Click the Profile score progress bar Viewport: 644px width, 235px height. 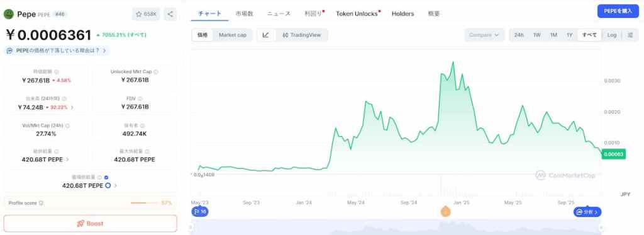(144, 203)
